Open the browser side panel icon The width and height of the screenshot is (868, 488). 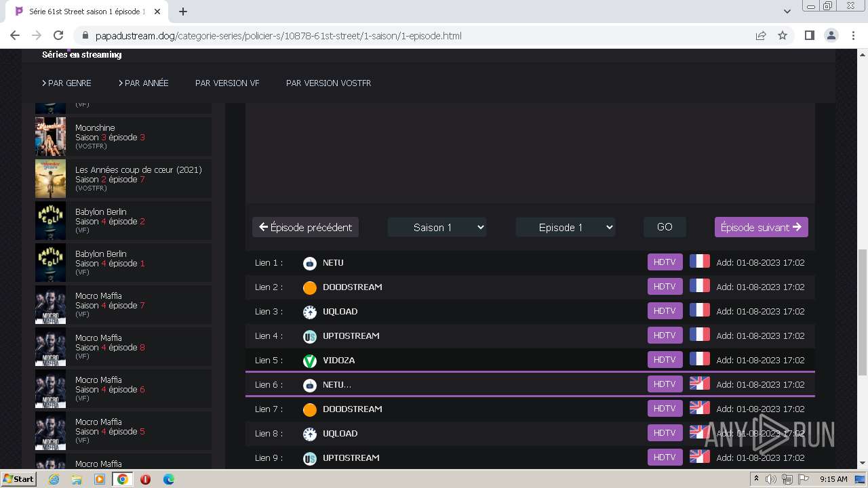pos(809,35)
